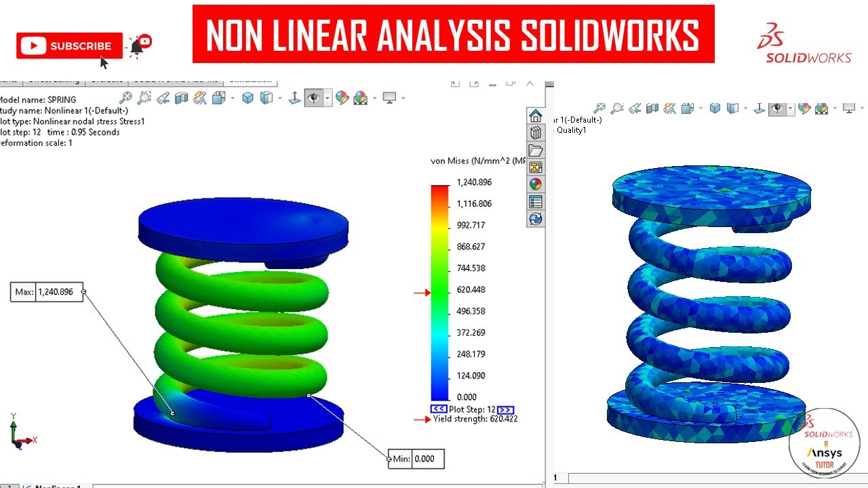The image size is (868, 488).
Task: Click the legend value 248.179
Action: coord(470,354)
